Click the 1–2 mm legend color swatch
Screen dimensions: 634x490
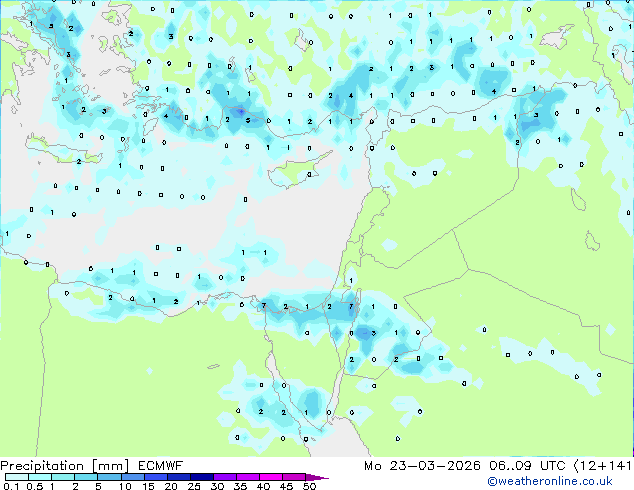(63, 477)
